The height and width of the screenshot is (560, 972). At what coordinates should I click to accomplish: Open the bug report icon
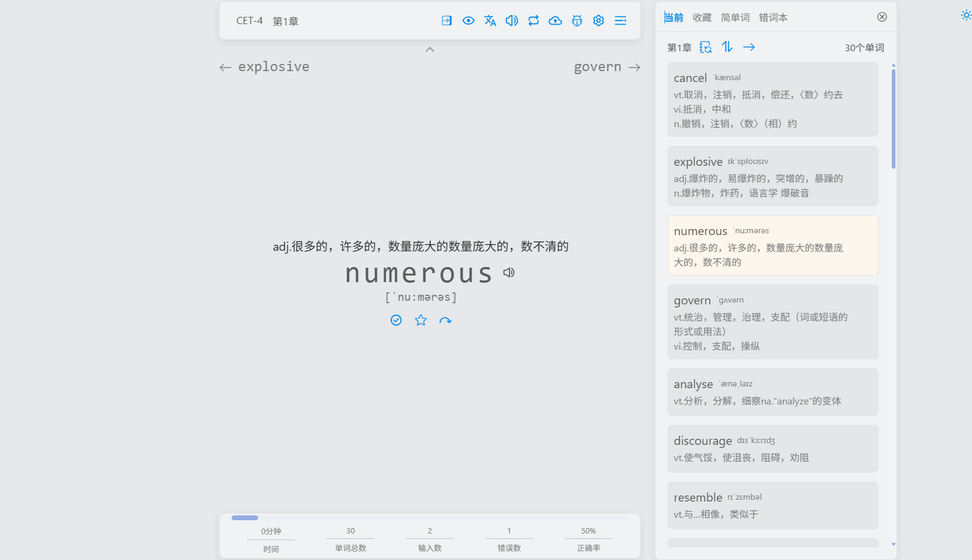pos(577,20)
